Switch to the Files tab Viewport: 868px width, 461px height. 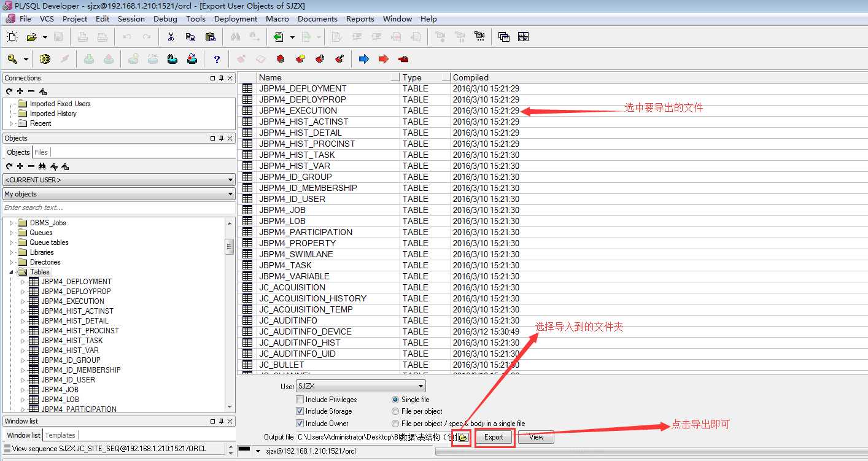coord(41,152)
